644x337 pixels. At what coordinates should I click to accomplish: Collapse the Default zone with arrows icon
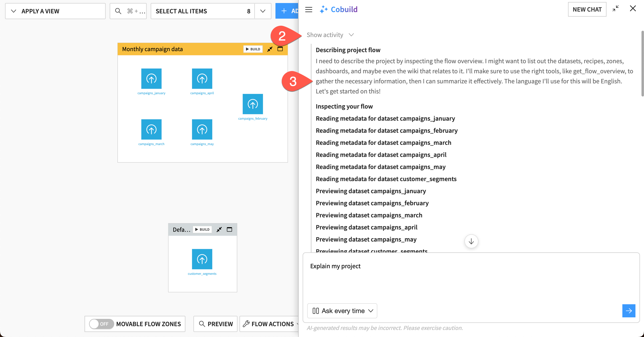pos(219,229)
